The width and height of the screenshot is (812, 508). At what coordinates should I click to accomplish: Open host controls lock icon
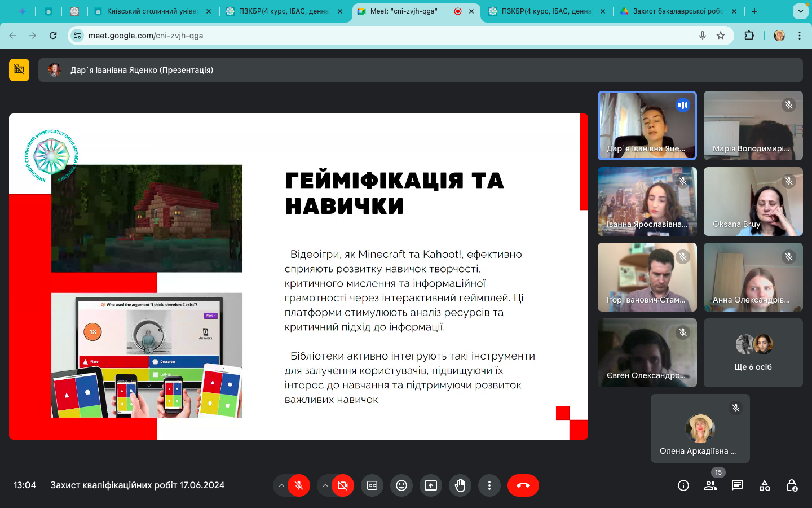pyautogui.click(x=792, y=485)
